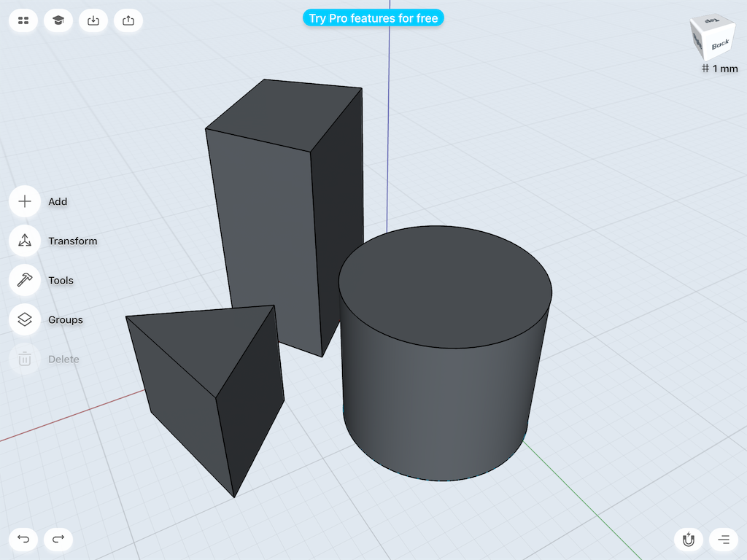Open the 1 mm grid size setting
The width and height of the screenshot is (747, 560).
click(720, 69)
